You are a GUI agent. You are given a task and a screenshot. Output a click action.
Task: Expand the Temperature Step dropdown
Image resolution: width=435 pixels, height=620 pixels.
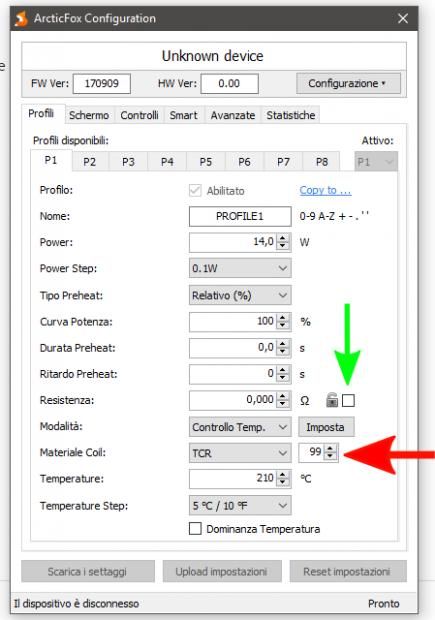click(240, 505)
